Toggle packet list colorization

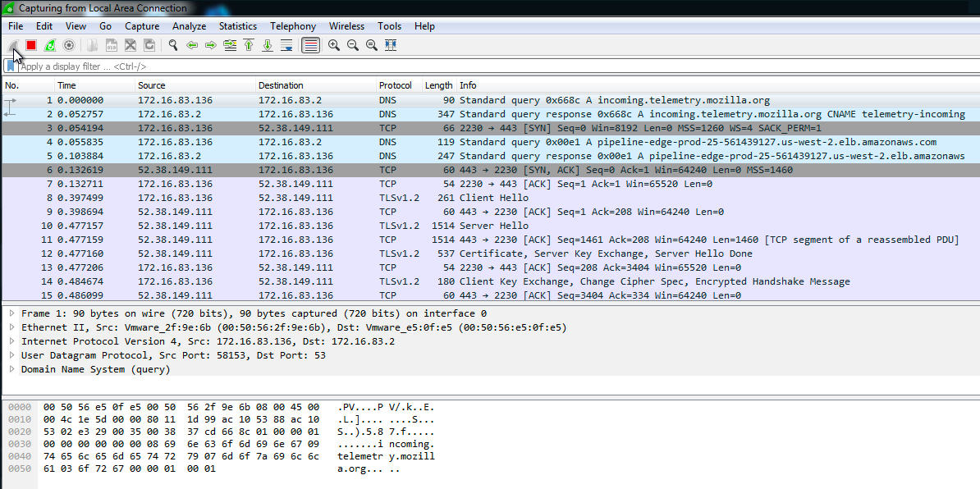[310, 45]
